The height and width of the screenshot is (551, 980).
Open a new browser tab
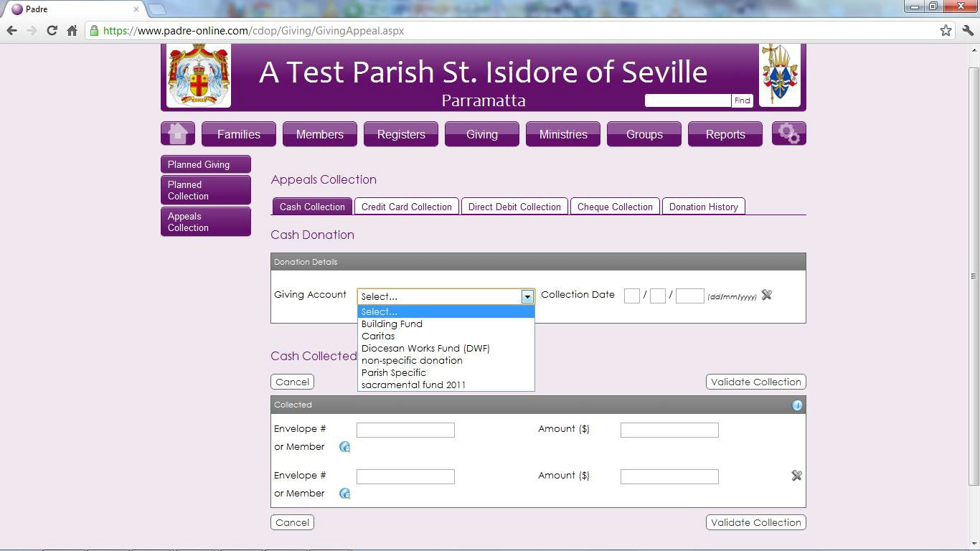(156, 9)
